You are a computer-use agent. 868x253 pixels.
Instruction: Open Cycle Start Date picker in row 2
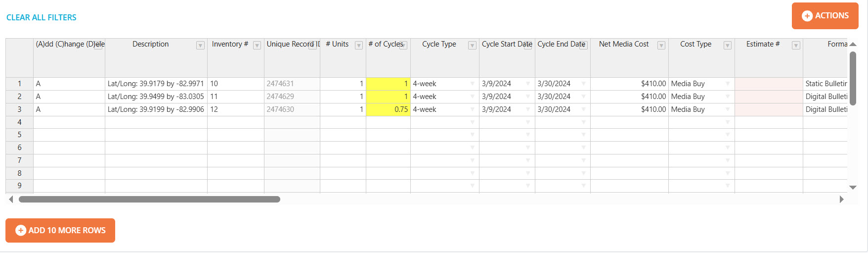point(528,97)
